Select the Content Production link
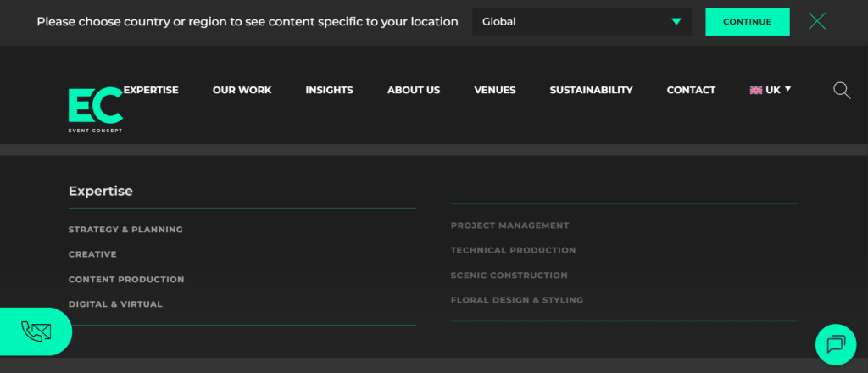The height and width of the screenshot is (373, 868). (126, 280)
